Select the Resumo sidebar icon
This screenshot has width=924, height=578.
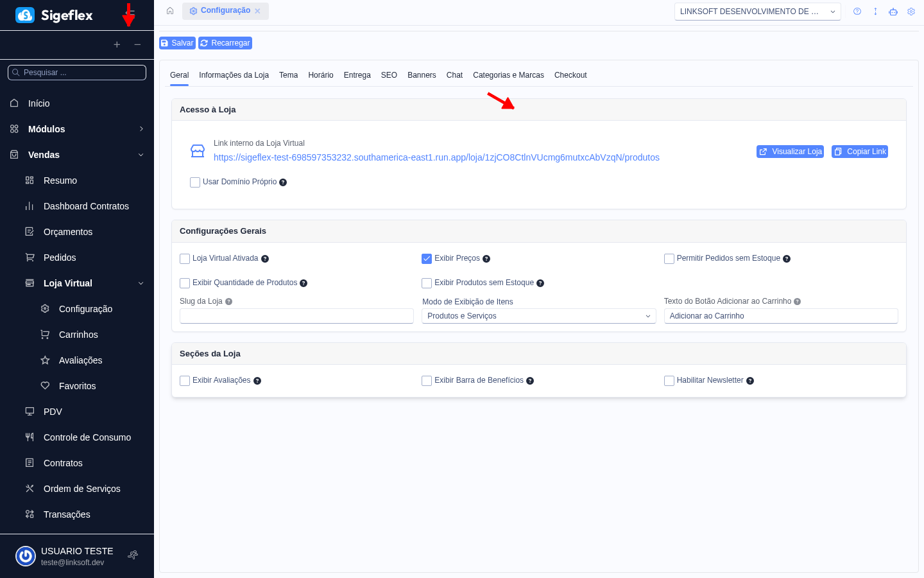tap(31, 180)
